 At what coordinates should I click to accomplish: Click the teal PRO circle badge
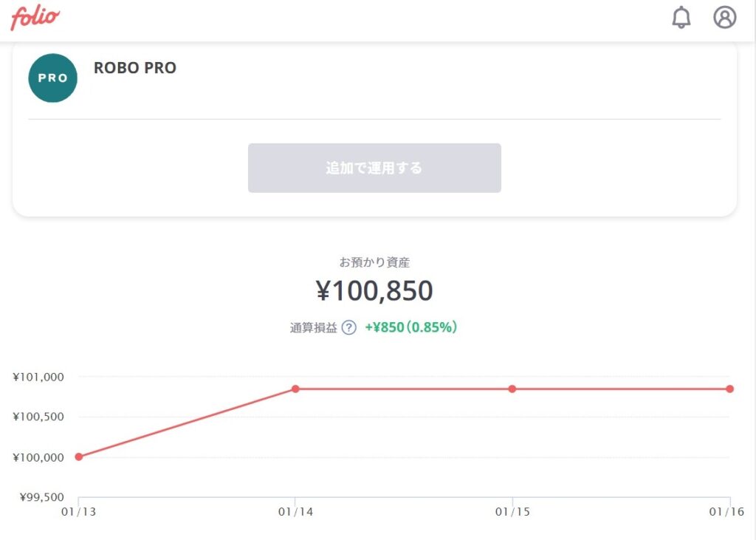coord(53,78)
